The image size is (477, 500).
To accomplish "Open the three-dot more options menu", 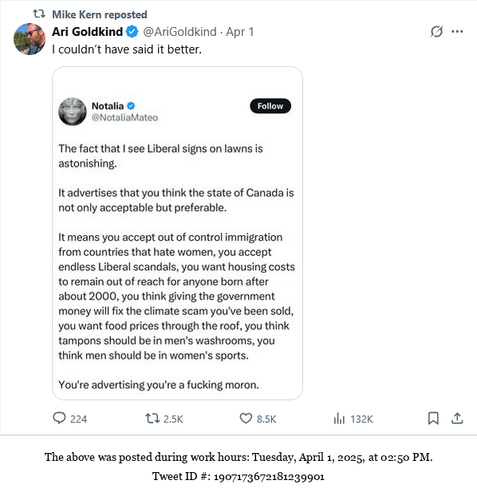I will (x=457, y=32).
